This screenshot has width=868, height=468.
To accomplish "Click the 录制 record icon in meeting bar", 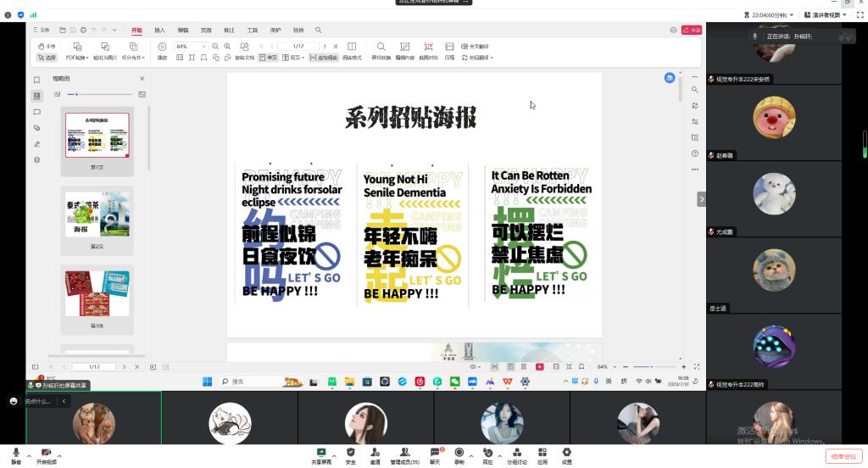I will click(x=459, y=453).
